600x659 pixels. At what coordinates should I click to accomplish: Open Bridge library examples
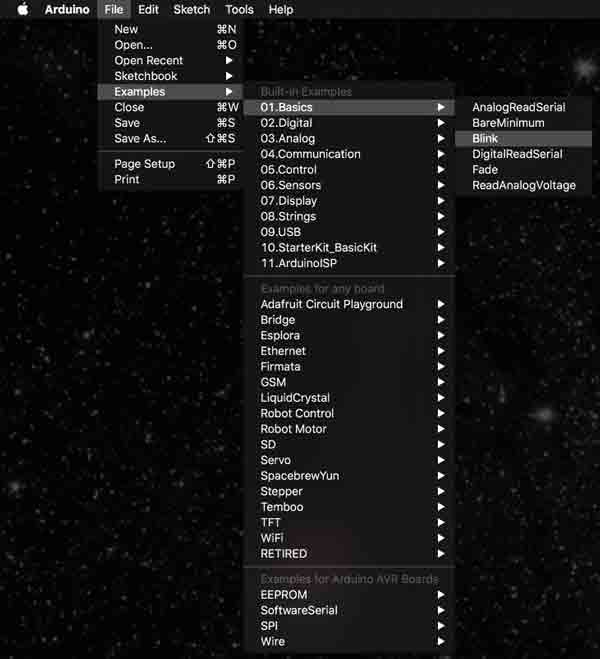click(x=350, y=319)
